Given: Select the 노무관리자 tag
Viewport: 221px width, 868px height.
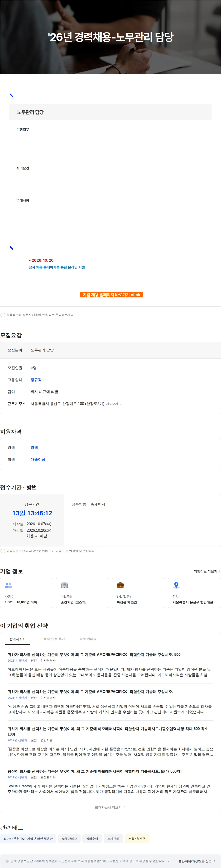Looking at the screenshot, I should [69, 839].
